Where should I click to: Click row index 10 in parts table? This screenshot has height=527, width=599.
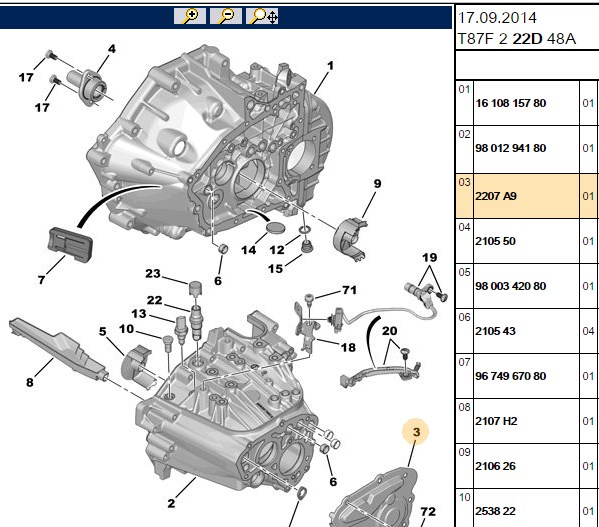point(464,497)
